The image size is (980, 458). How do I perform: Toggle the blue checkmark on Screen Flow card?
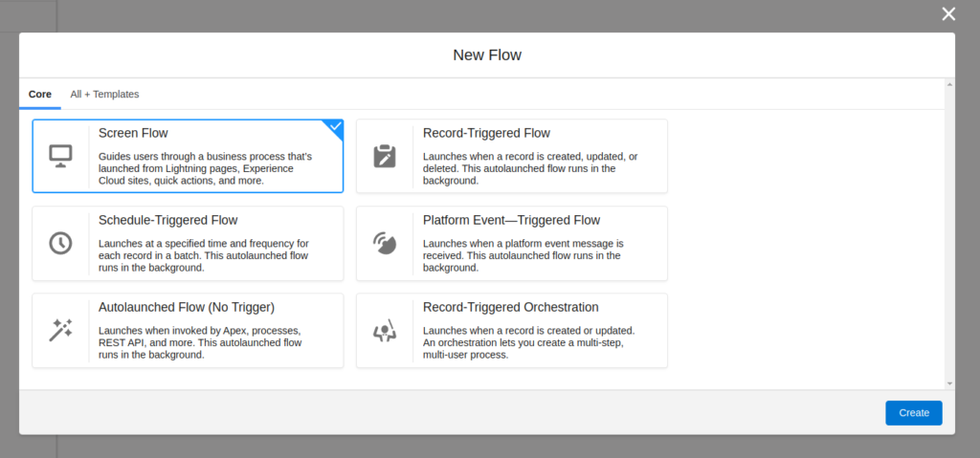(336, 127)
